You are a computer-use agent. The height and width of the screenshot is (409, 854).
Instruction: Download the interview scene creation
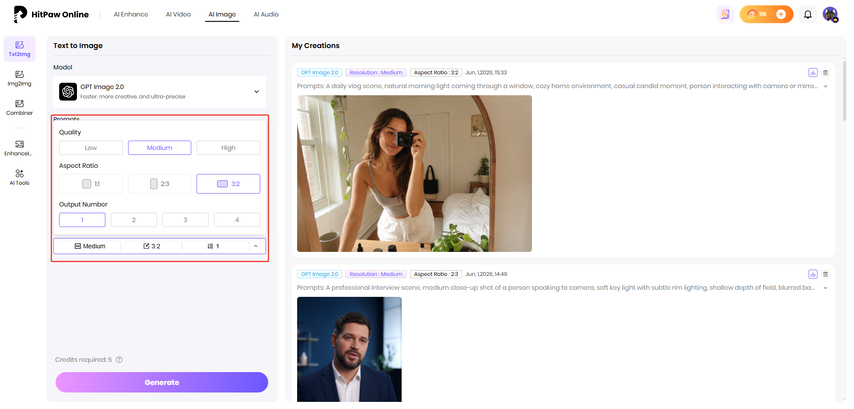(813, 274)
